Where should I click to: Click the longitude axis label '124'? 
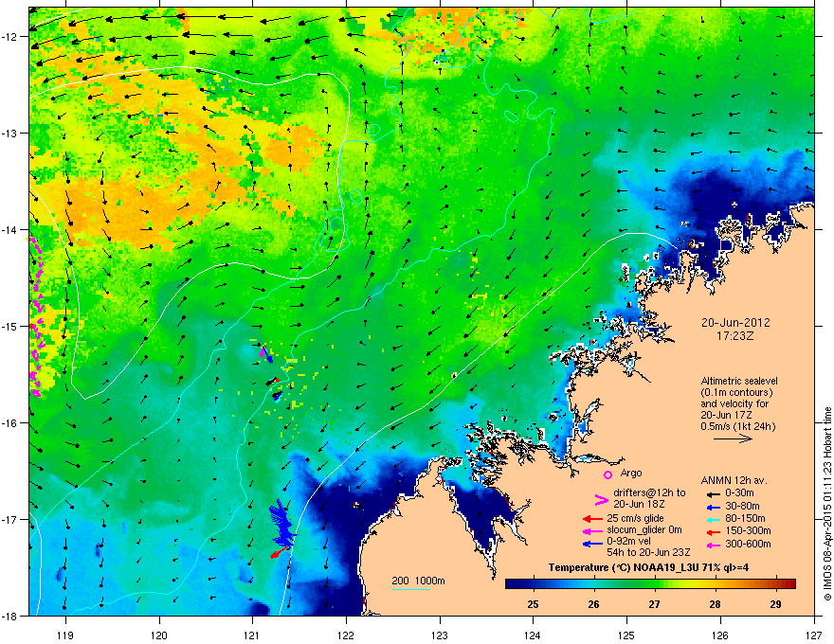[x=533, y=635]
